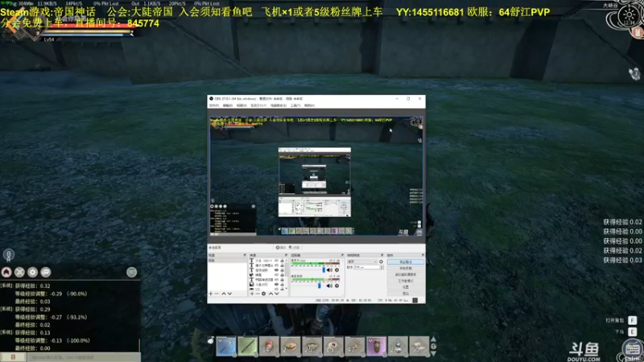
Task: Switch to previous hotbar page with up arrow
Action: pos(433,339)
